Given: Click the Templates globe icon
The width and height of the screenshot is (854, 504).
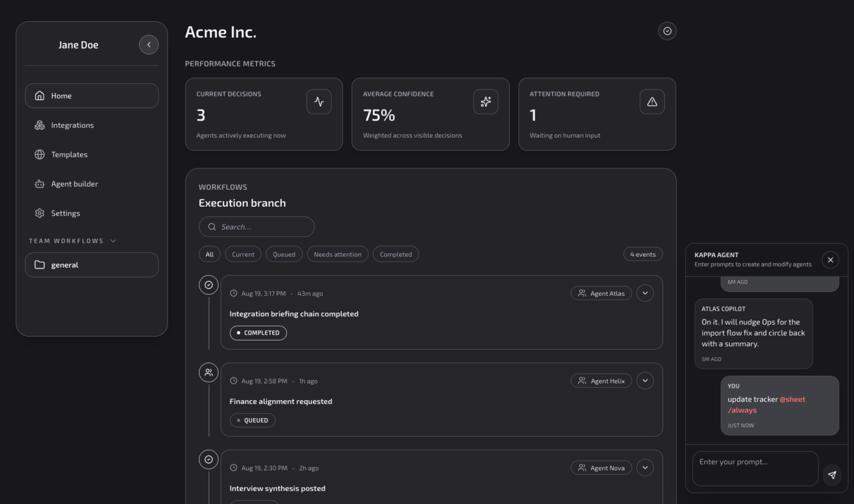Looking at the screenshot, I should [x=39, y=155].
